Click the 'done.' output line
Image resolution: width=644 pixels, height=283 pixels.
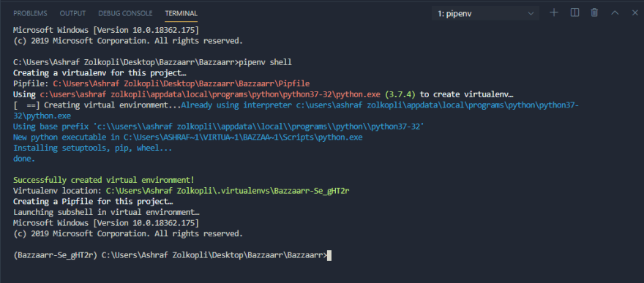tap(24, 159)
